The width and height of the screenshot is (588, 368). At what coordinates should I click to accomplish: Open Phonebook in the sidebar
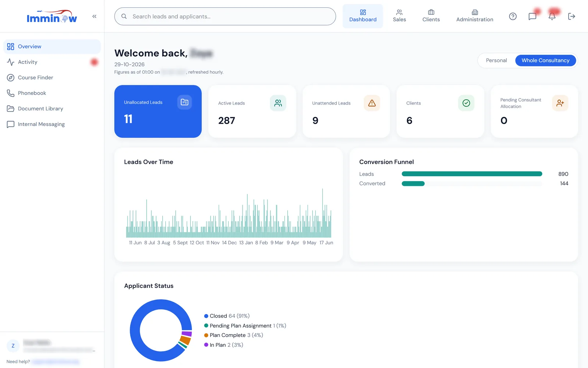tap(52, 93)
